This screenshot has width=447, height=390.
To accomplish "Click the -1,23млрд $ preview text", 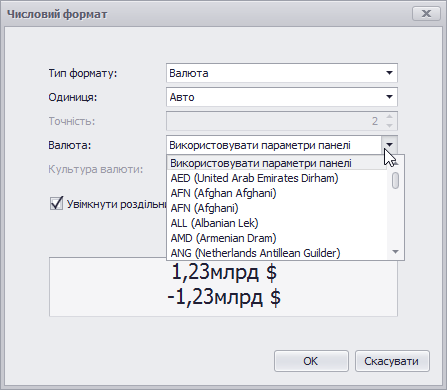I will pyautogui.click(x=224, y=297).
